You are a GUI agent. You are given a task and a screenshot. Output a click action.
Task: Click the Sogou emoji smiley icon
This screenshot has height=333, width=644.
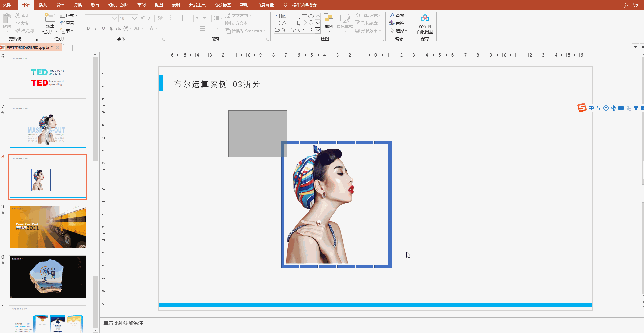606,108
